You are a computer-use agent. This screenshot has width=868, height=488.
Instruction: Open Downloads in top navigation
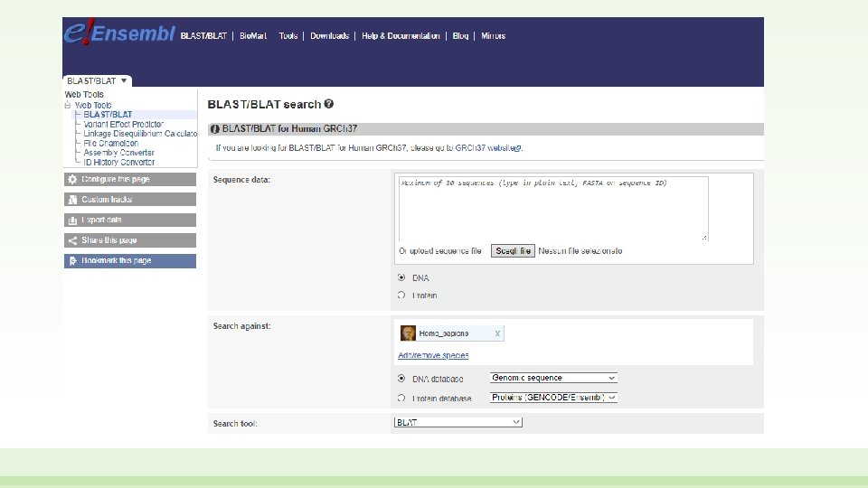329,36
